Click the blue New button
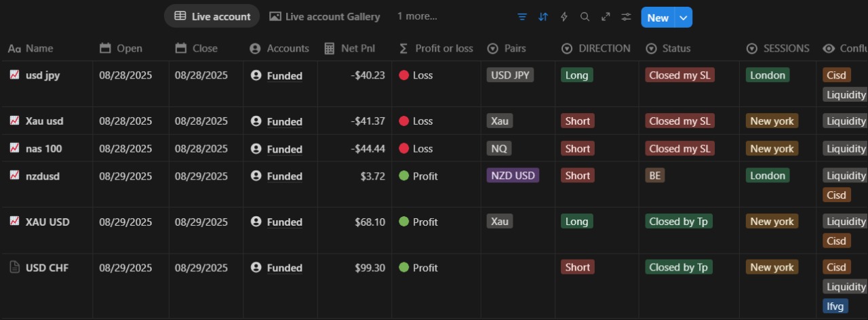Viewport: 868px width, 320px height. coord(658,18)
